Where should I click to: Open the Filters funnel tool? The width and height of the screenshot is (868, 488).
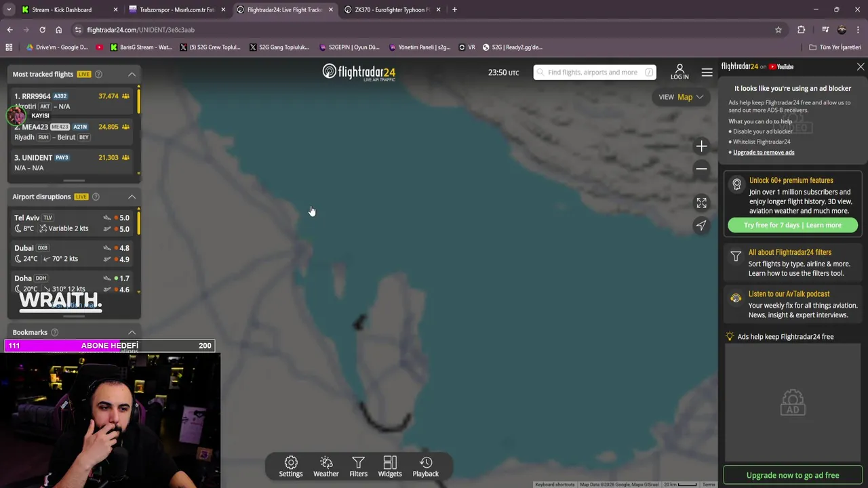coord(358,466)
